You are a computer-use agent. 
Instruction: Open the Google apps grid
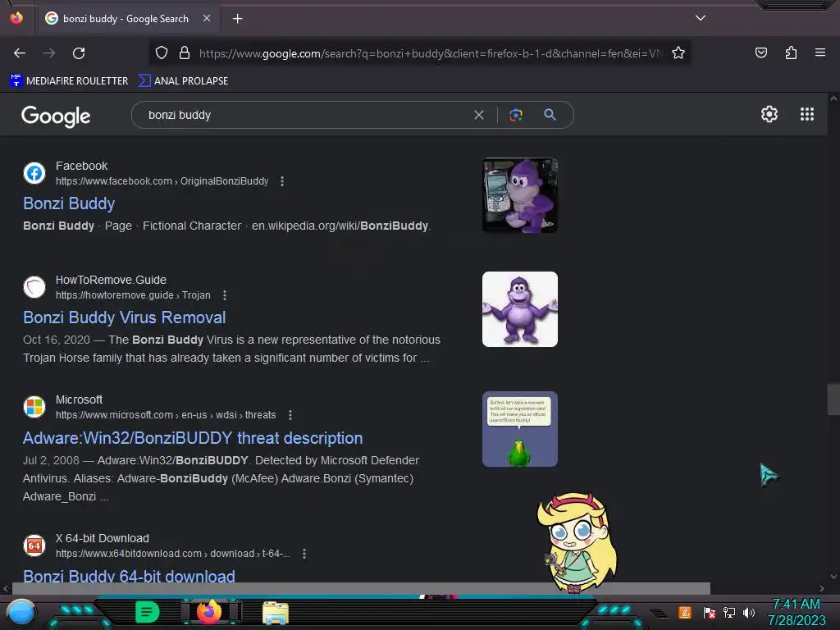point(807,114)
